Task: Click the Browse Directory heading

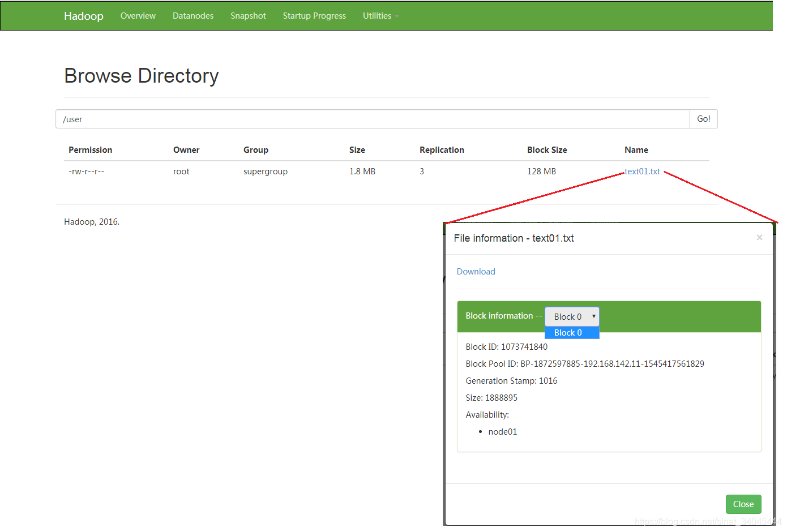Action: [142, 76]
